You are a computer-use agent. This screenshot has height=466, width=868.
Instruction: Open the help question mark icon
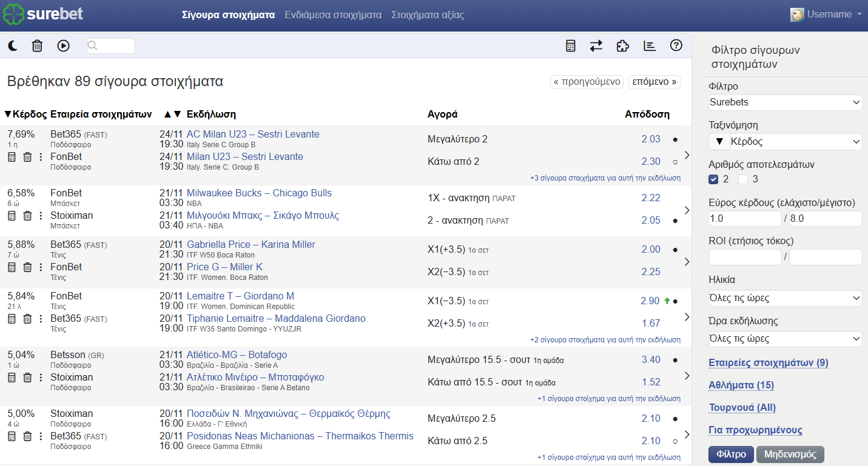point(676,45)
